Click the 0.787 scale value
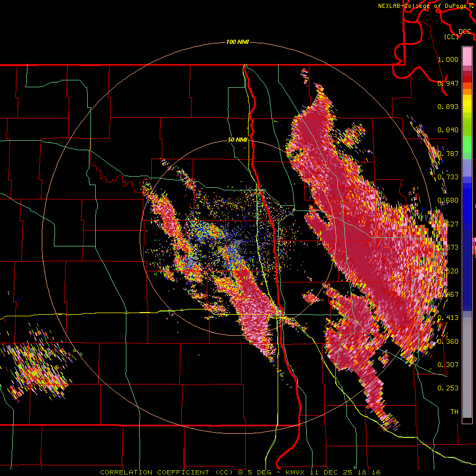This screenshot has width=476, height=476. tap(448, 153)
